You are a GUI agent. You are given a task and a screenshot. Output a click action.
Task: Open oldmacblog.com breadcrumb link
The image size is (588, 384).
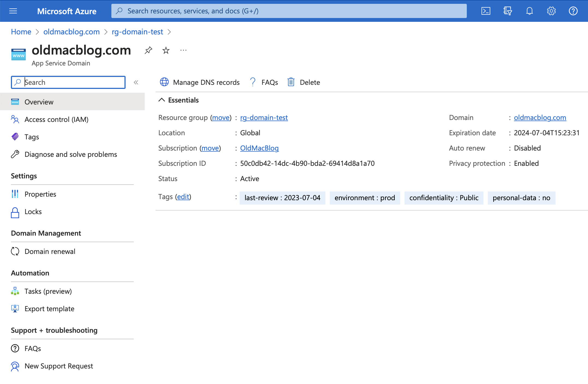tap(72, 32)
